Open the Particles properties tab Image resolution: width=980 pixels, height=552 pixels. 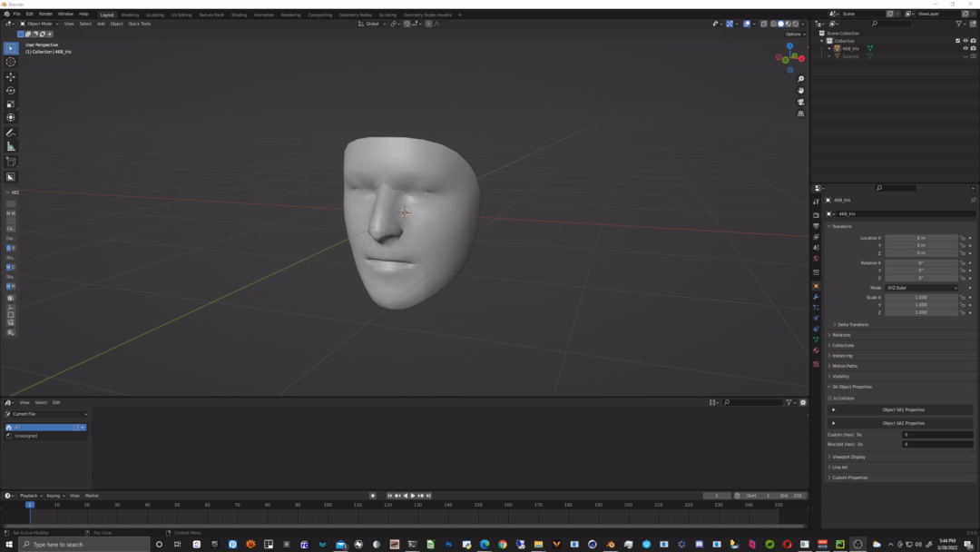816,308
